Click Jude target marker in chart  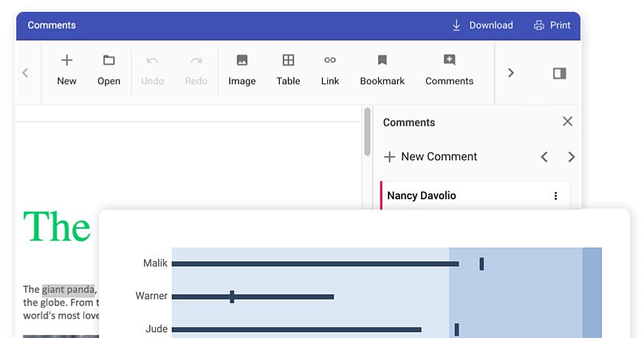pyautogui.click(x=456, y=329)
